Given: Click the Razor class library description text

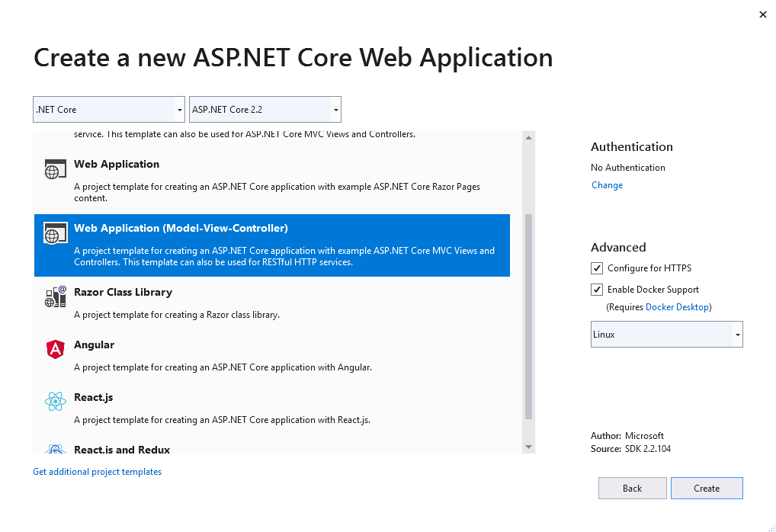Looking at the screenshot, I should [177, 315].
